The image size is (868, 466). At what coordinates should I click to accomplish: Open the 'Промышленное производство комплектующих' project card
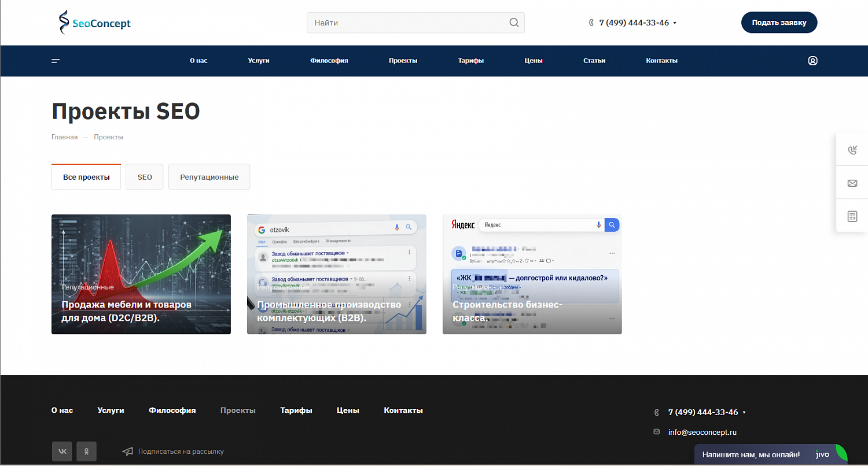coord(337,274)
